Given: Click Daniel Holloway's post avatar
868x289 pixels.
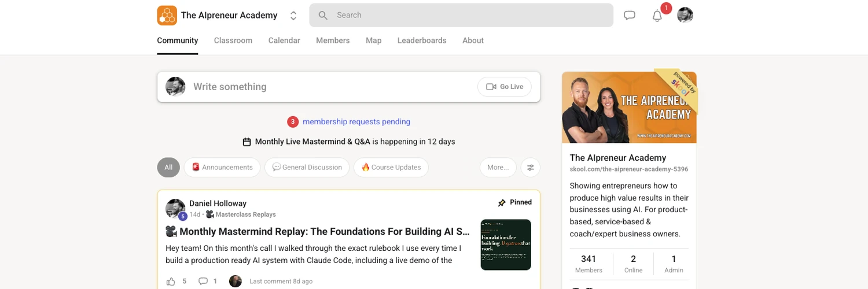Looking at the screenshot, I should [175, 209].
